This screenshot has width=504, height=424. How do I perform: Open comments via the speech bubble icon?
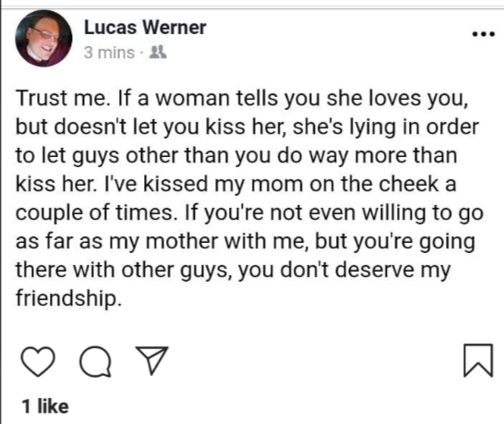pyautogui.click(x=96, y=361)
